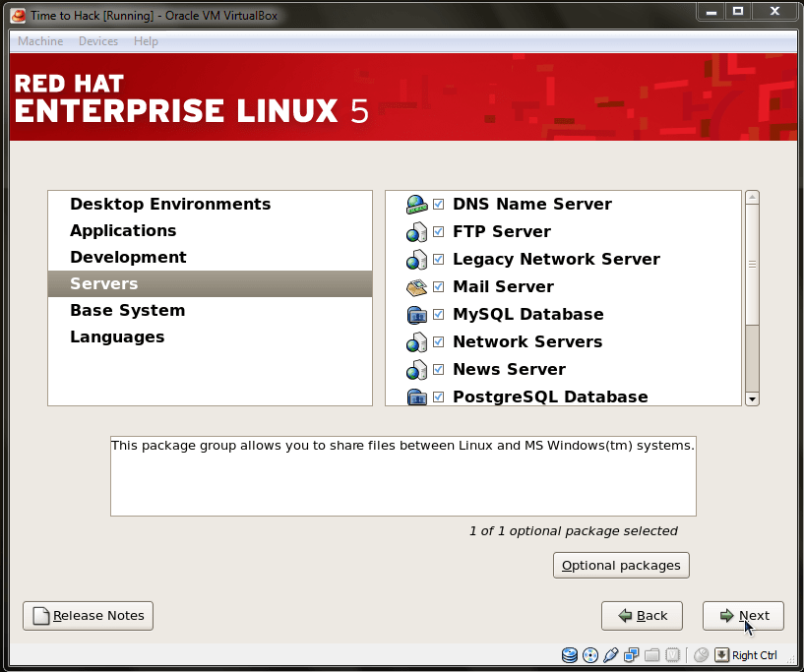The width and height of the screenshot is (804, 672).
Task: Click the News Server icon
Action: click(416, 370)
